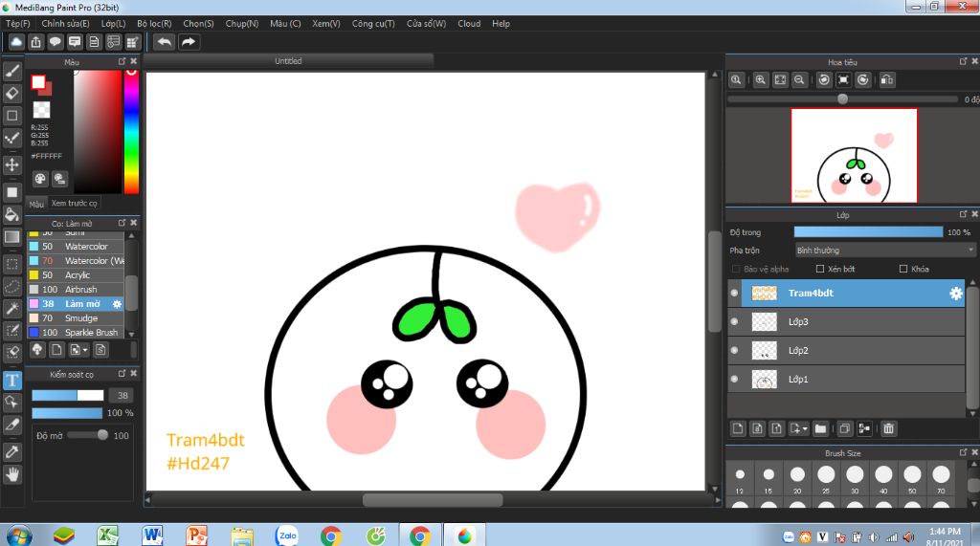Image resolution: width=980 pixels, height=546 pixels.
Task: Select the Acrylic brush
Action: pos(76,275)
